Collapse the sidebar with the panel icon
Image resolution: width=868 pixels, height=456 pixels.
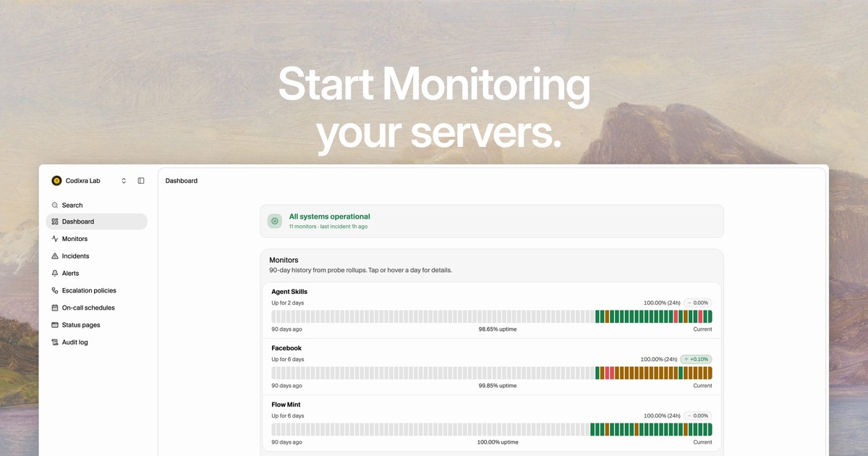coord(141,181)
